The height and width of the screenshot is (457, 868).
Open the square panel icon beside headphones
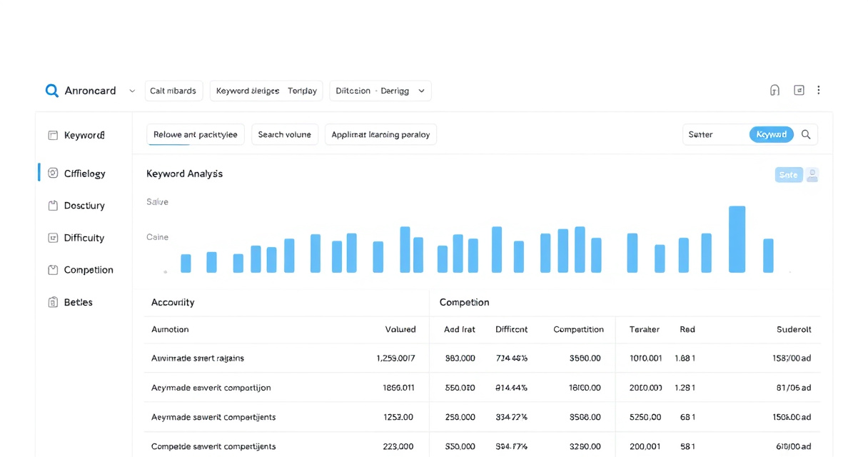[799, 90]
